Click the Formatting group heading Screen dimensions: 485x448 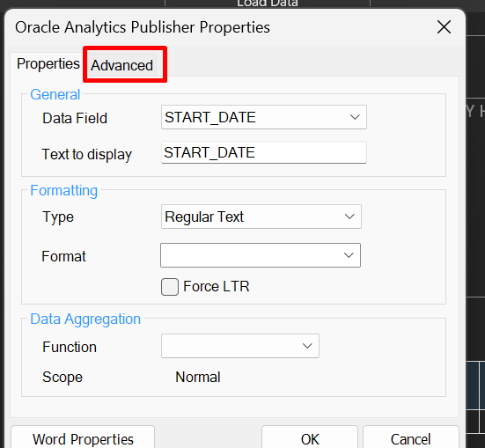point(64,191)
